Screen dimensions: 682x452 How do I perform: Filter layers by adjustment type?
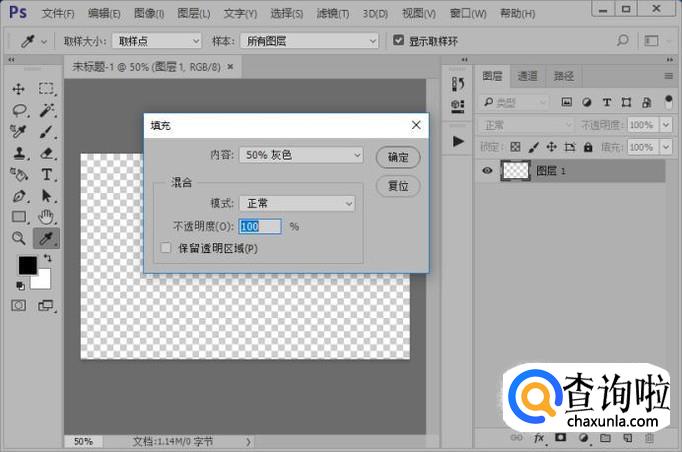587,102
